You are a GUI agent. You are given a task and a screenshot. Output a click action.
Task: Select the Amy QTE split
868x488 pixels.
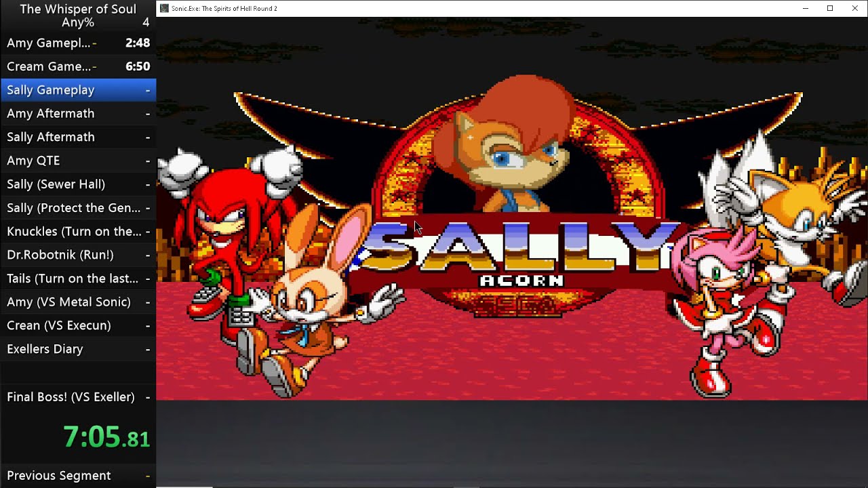click(78, 161)
